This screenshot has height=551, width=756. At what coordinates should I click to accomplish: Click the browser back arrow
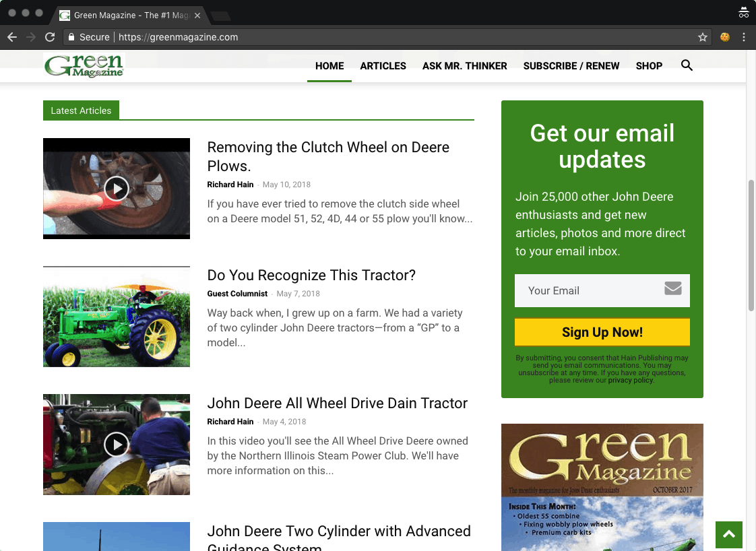pos(12,37)
